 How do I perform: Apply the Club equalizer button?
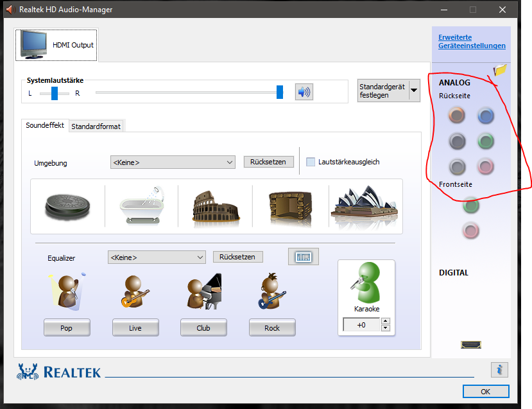(x=203, y=327)
